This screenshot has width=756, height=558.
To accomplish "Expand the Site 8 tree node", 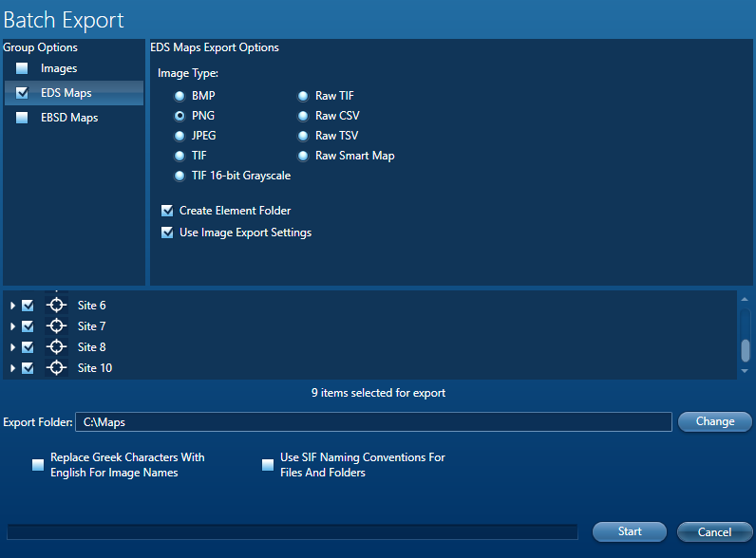I will [12, 347].
